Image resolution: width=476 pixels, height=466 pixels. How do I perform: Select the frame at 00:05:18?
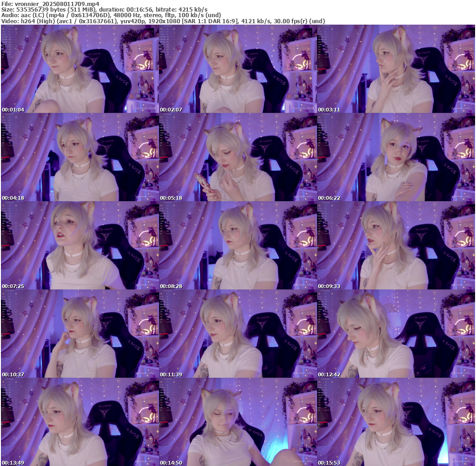(238, 157)
